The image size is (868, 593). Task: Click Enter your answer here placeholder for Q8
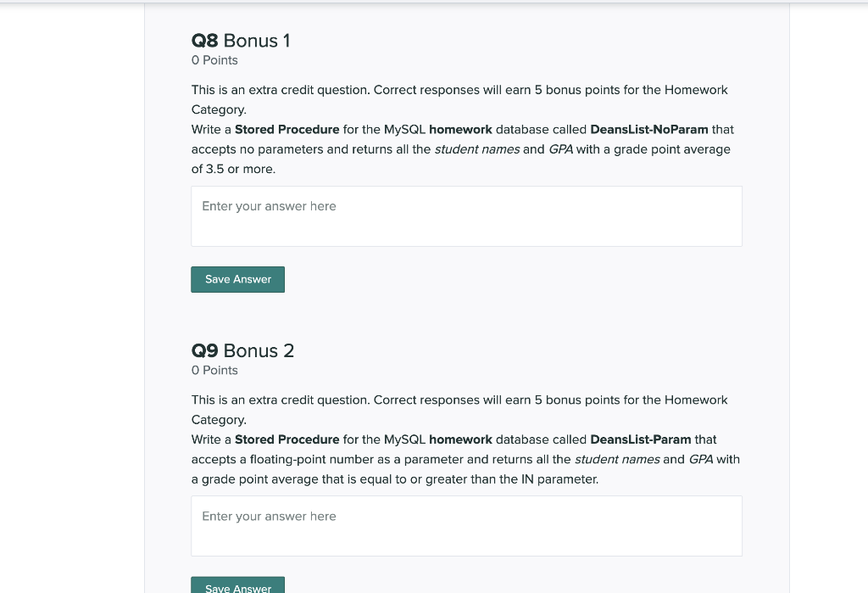tap(267, 206)
